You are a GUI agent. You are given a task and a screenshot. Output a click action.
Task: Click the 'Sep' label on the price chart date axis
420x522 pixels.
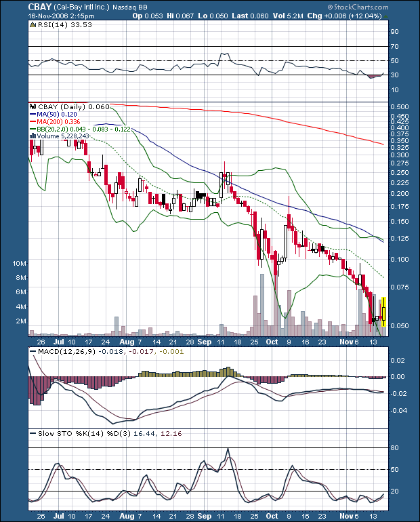204,342
